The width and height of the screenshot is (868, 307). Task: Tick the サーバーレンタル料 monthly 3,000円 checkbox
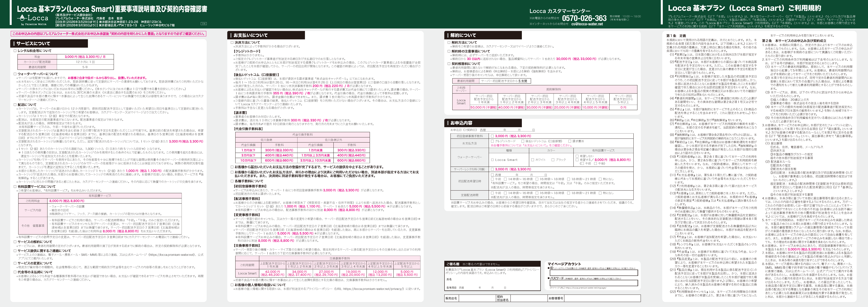pos(492,169)
